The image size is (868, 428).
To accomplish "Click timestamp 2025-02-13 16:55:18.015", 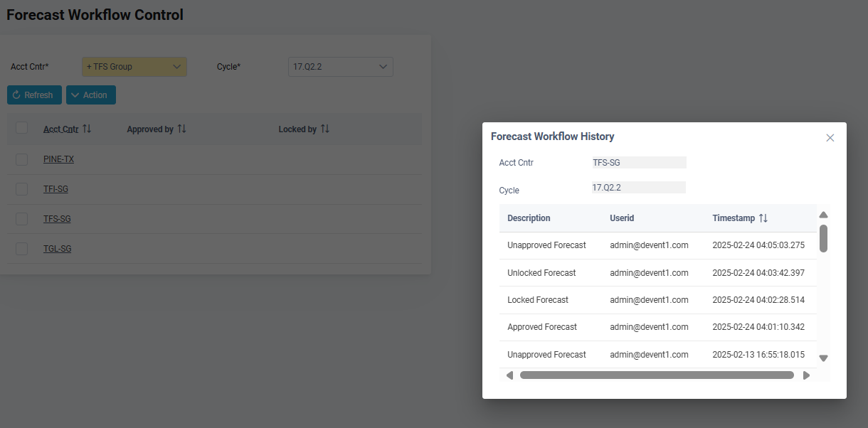I will 758,354.
